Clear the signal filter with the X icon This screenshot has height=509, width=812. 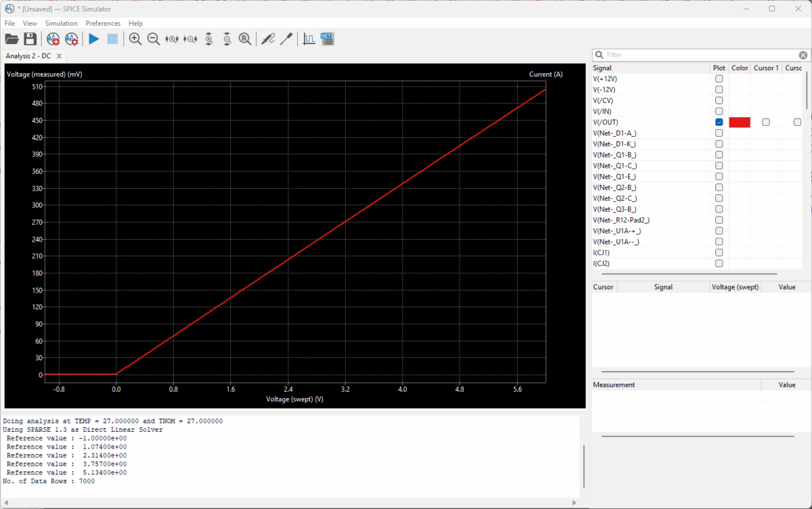pos(803,55)
